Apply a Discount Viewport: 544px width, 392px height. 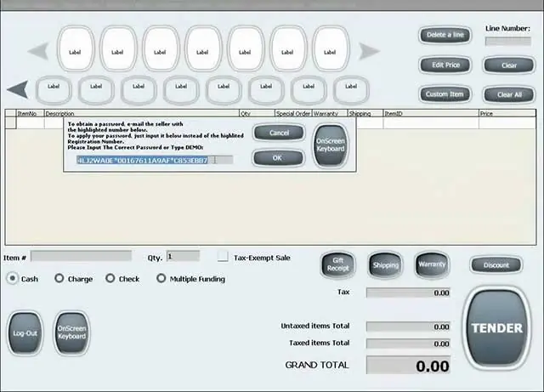click(496, 265)
